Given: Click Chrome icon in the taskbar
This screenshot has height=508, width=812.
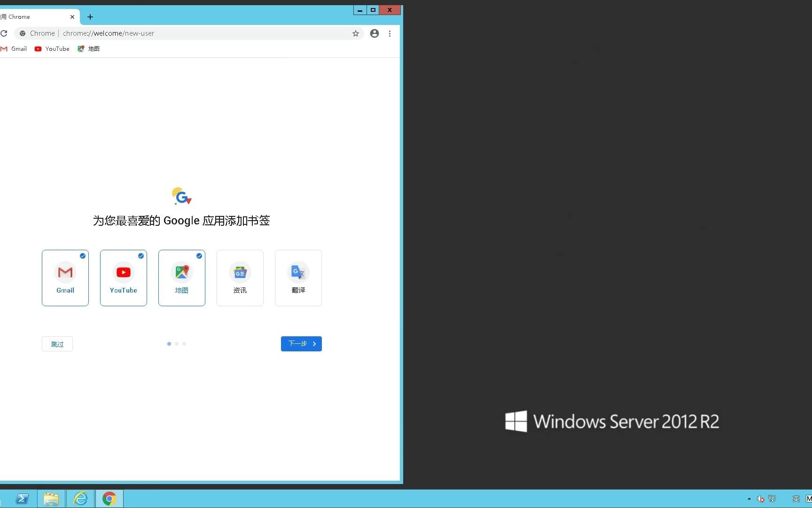Looking at the screenshot, I should pos(109,499).
